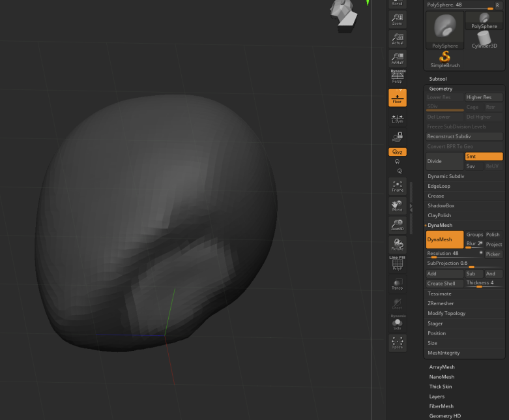The width and height of the screenshot is (509, 420).
Task: Click the DynaMesh And button
Action: point(493,274)
